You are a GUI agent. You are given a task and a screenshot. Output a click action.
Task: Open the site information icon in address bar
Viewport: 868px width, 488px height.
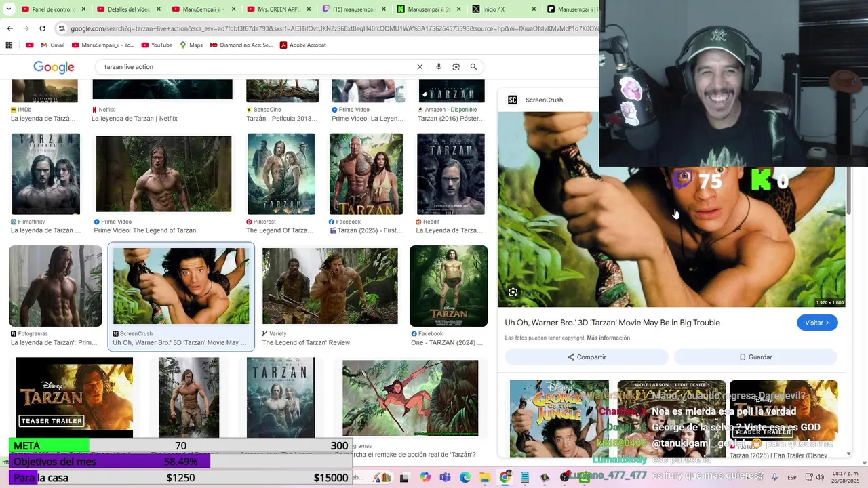[x=62, y=28]
